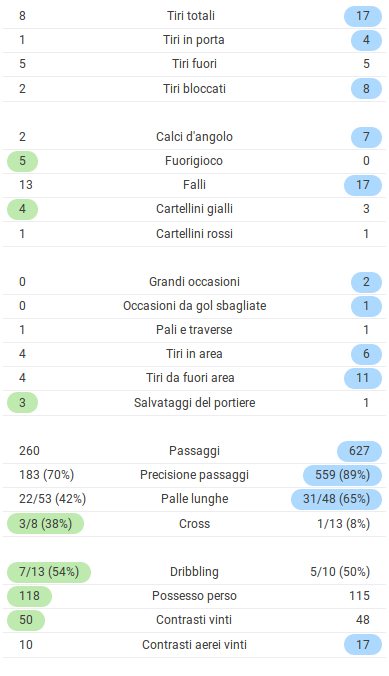Click the 'Tiri totali' stat label
This screenshot has height=676, width=389.
pyautogui.click(x=191, y=16)
